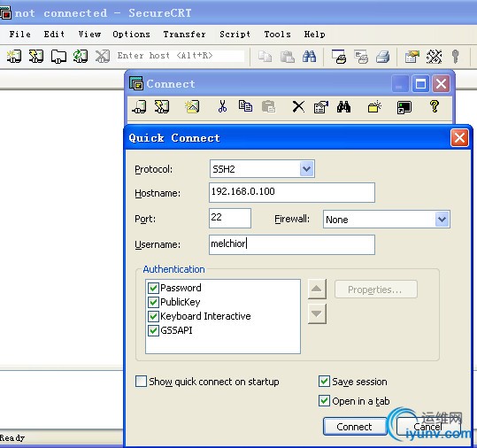Click the Cancel button in Quick Connect
Image resolution: width=477 pixels, height=448 pixels.
click(x=427, y=427)
